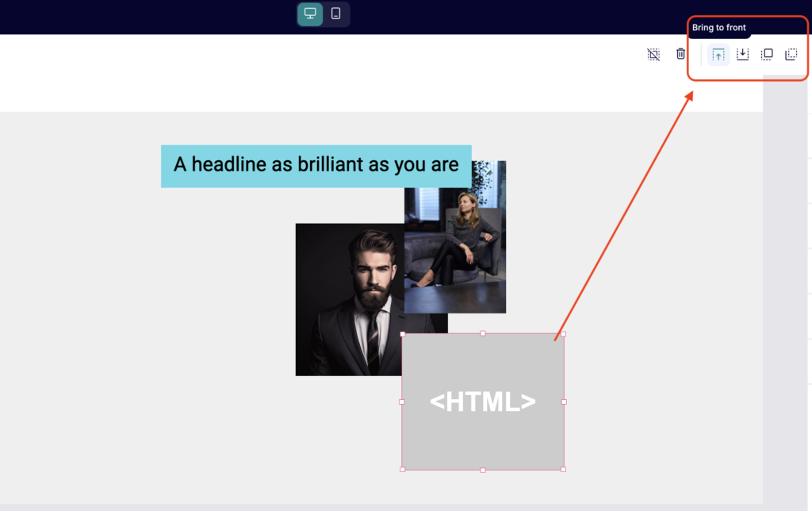Click the right-middle handle of HTML block
The image size is (812, 511).
pos(564,401)
